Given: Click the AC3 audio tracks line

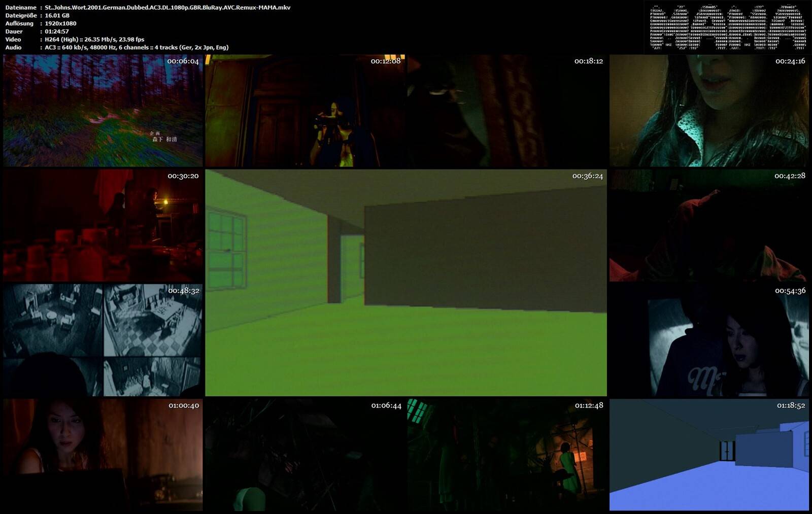Looking at the screenshot, I should [137, 48].
